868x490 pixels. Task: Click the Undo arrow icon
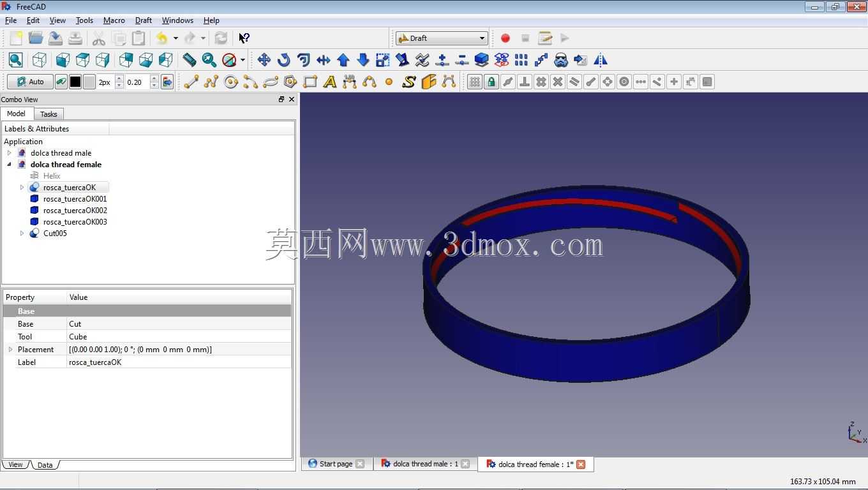tap(161, 38)
